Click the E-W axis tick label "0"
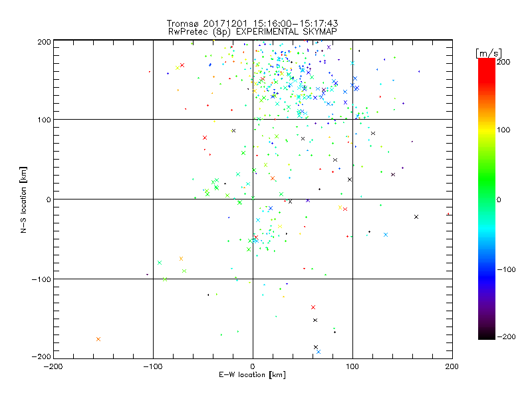 tap(253, 366)
